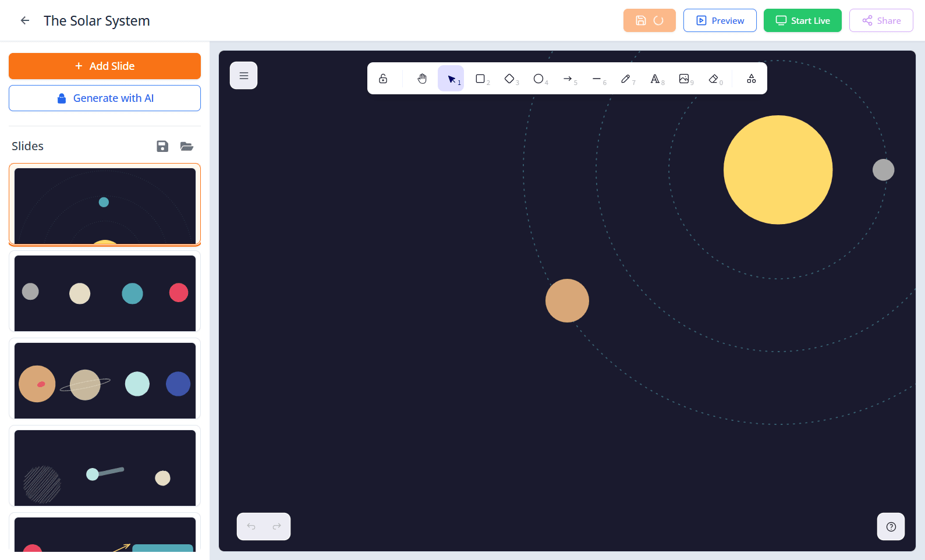Go back using the arrow next to the title
The image size is (925, 560).
[x=25, y=20]
